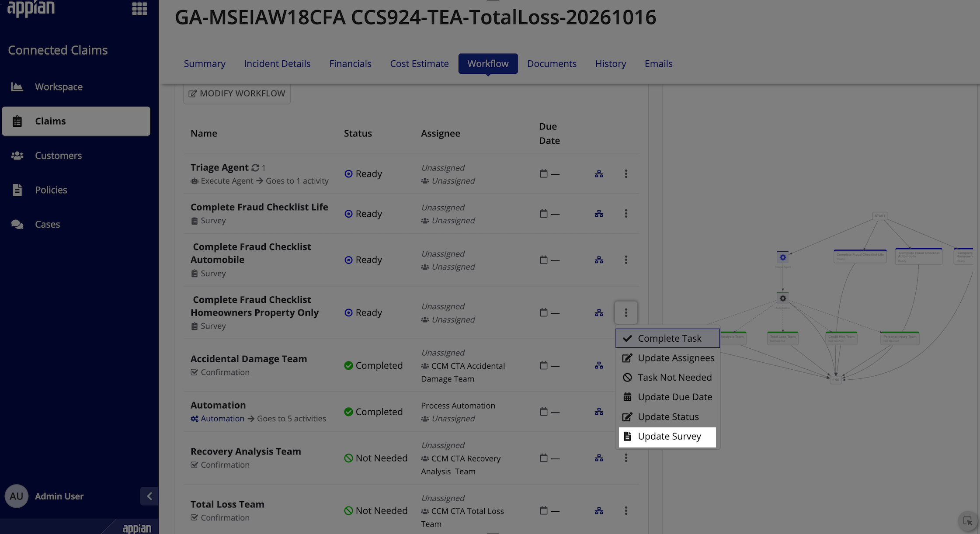Open options menu for Fraud Checklist Automobile

626,260
